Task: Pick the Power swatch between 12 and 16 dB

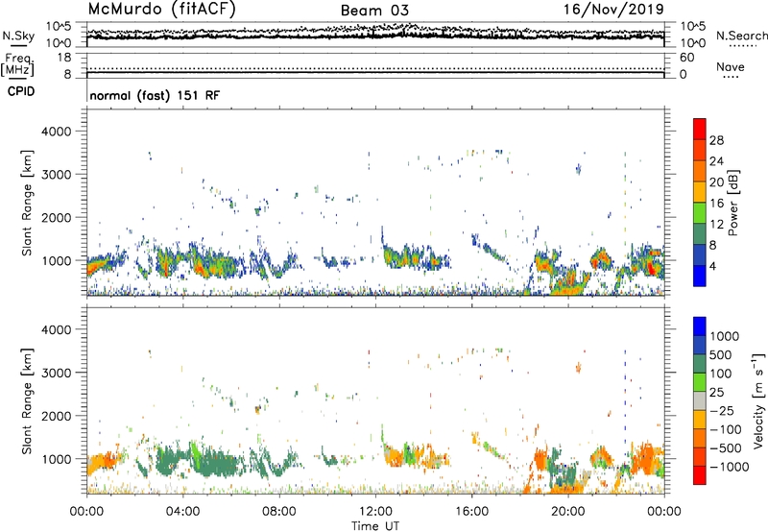Action: pyautogui.click(x=700, y=213)
